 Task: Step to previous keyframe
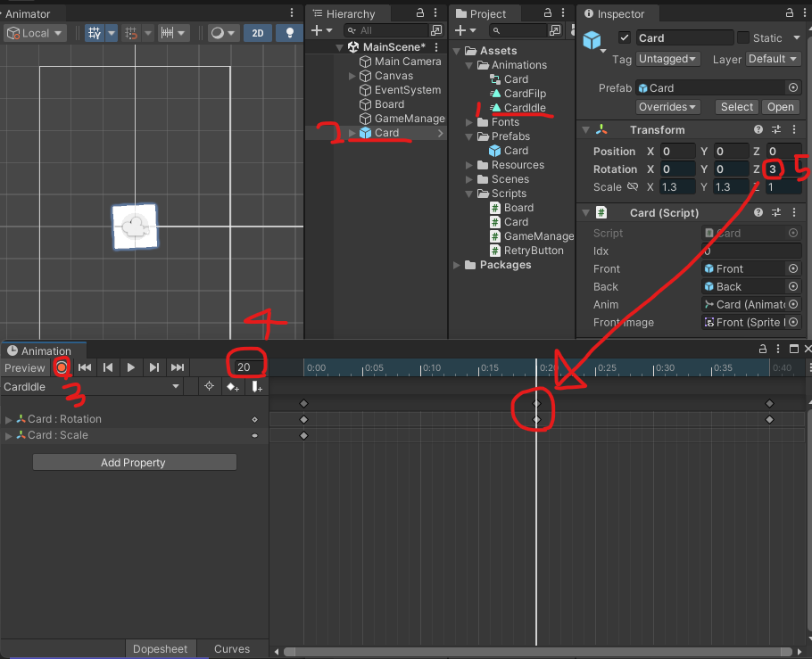(x=108, y=367)
